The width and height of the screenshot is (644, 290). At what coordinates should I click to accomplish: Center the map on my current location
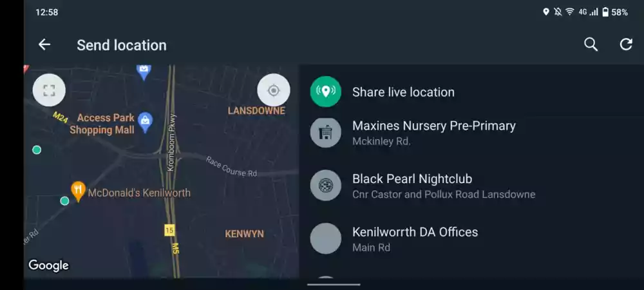274,90
